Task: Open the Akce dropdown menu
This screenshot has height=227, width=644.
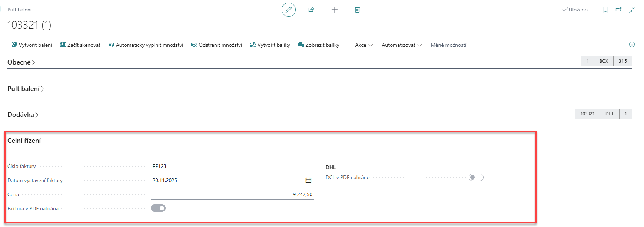Action: point(364,45)
